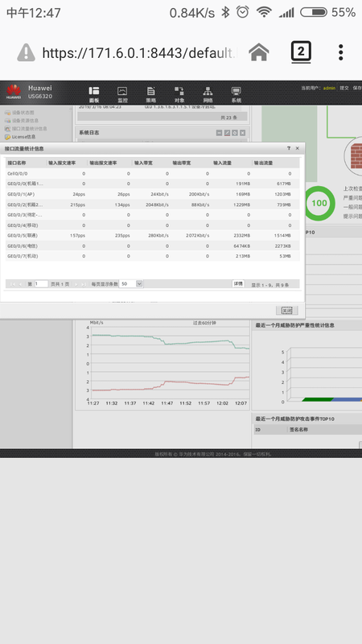Click the green line in traffic chart
This screenshot has width=362, height=644.
tap(171, 341)
